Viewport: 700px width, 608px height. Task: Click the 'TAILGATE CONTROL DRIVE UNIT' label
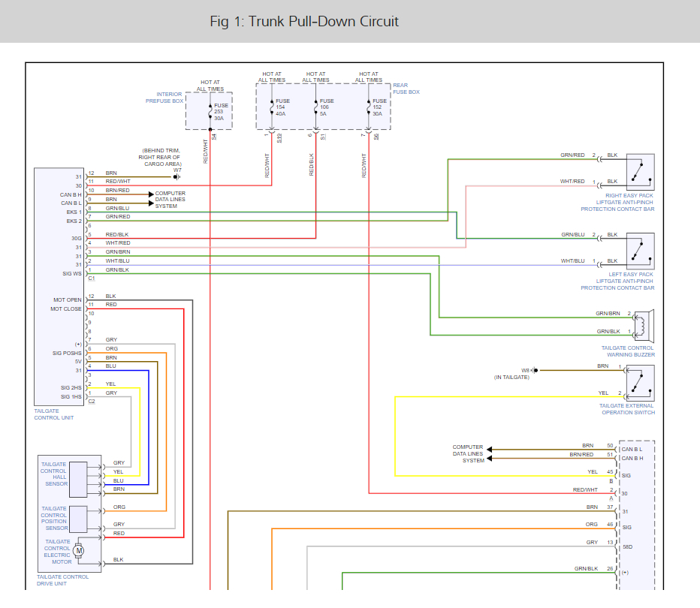(62, 580)
